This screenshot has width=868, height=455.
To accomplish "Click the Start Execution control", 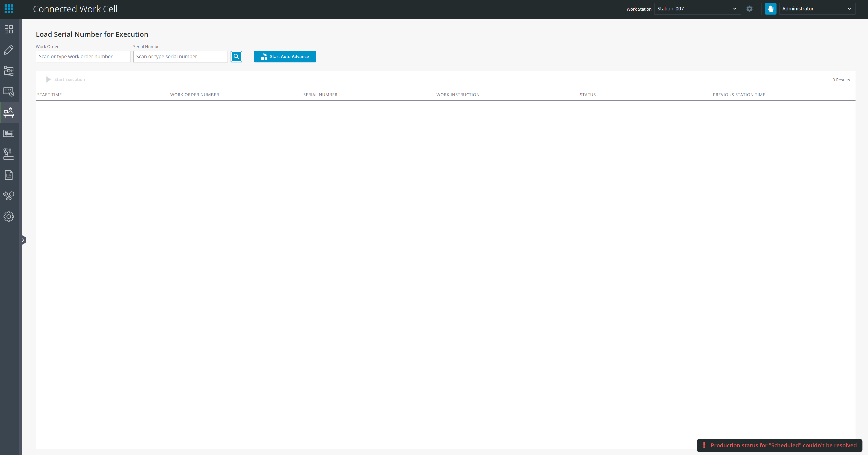I will (x=65, y=79).
